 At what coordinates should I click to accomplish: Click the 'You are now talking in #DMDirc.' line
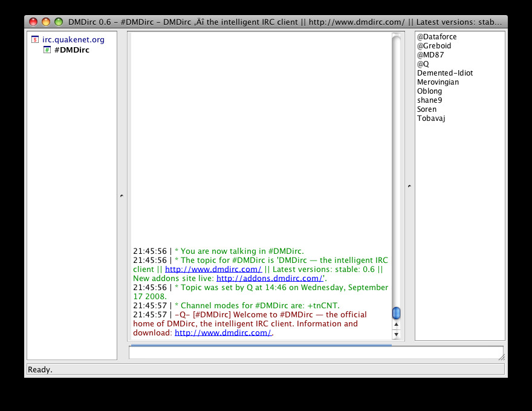[218, 251]
